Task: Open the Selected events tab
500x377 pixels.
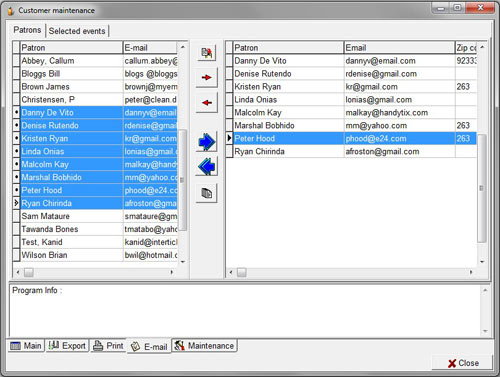Action: coord(77,31)
